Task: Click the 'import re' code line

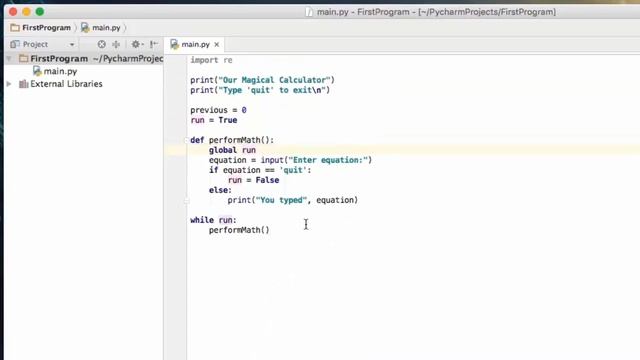Action: tap(211, 60)
